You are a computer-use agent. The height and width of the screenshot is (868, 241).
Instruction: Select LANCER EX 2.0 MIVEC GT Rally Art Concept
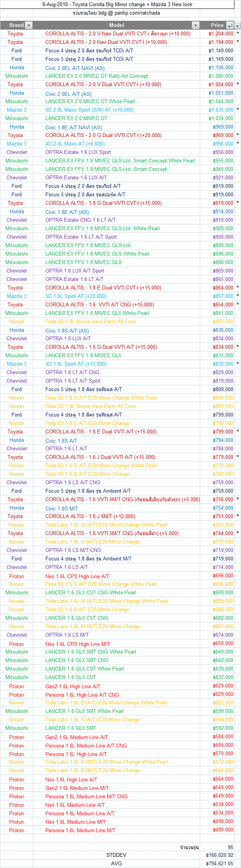click(96, 76)
